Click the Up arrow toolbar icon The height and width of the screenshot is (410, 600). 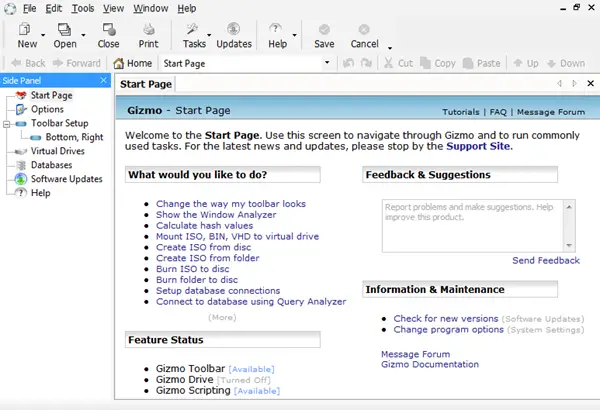click(x=518, y=63)
